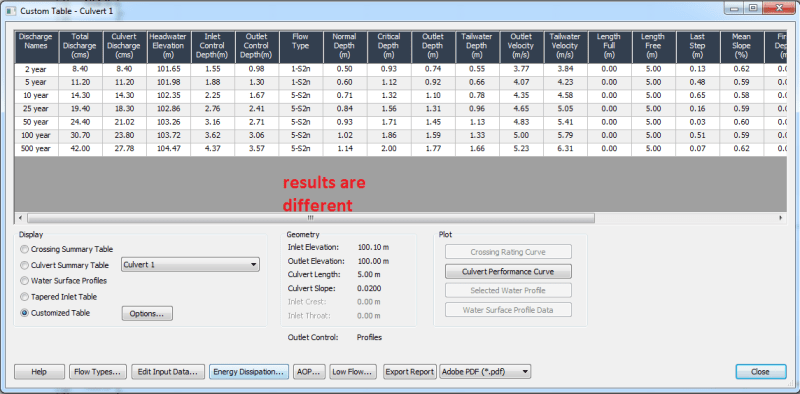Select the '10 year' row name cell

(x=36, y=96)
